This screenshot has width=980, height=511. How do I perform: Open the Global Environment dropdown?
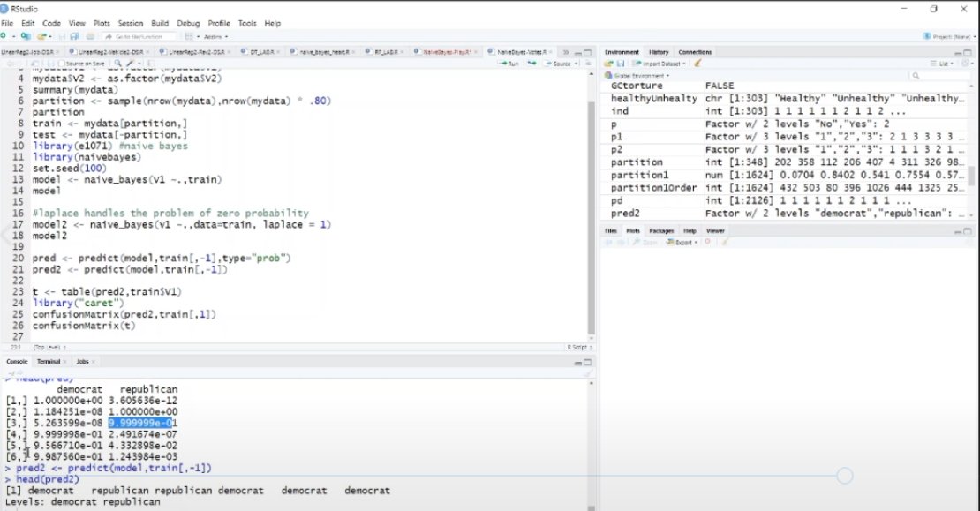[637, 76]
